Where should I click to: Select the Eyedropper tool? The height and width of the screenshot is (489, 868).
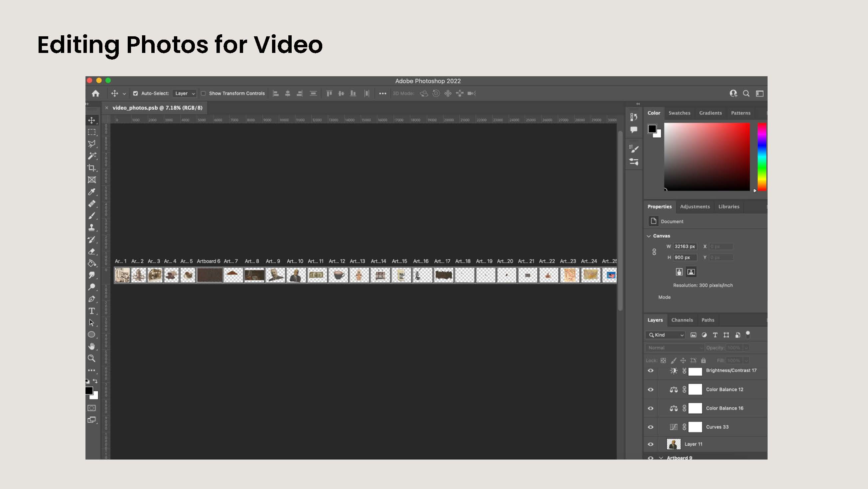point(91,192)
